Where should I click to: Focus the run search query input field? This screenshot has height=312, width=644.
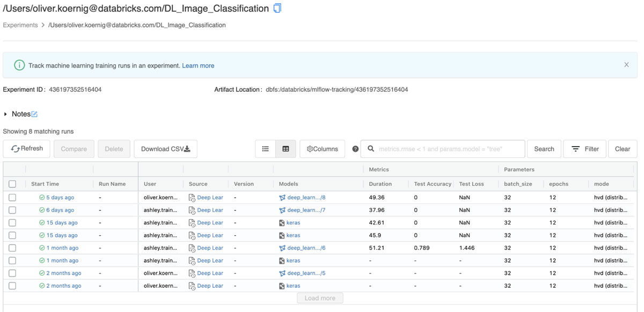(449, 149)
